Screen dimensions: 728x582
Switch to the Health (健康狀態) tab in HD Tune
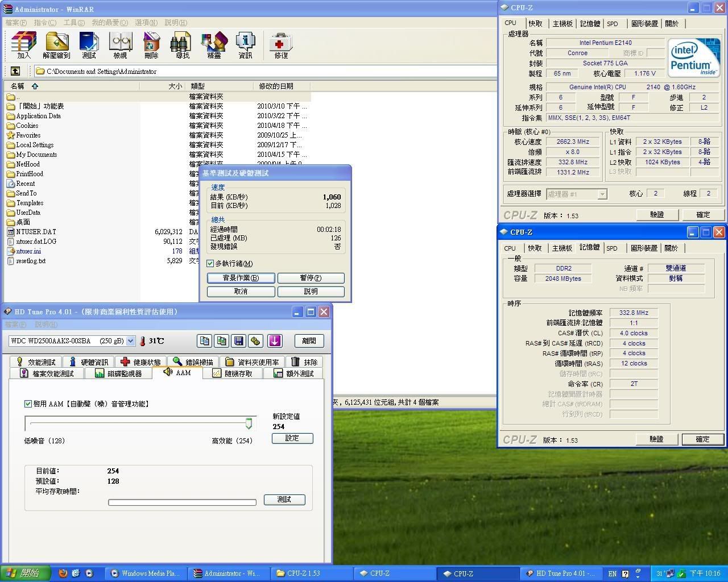140,362
